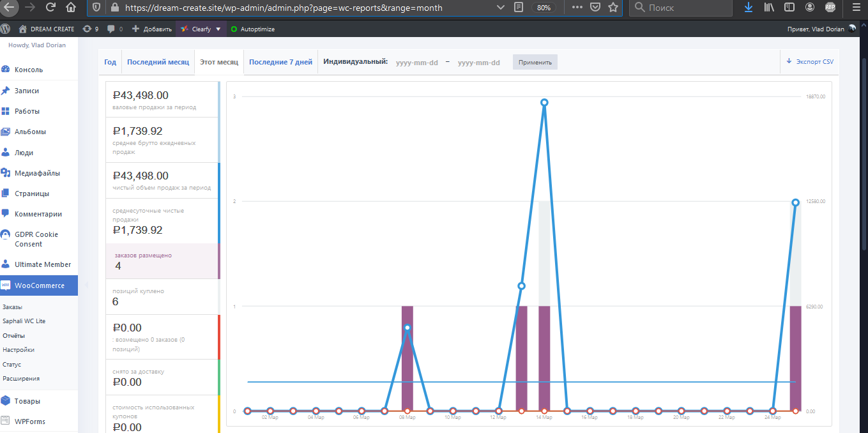The image size is (868, 433).
Task: Toggle Firefox sidebar view
Action: [x=790, y=8]
